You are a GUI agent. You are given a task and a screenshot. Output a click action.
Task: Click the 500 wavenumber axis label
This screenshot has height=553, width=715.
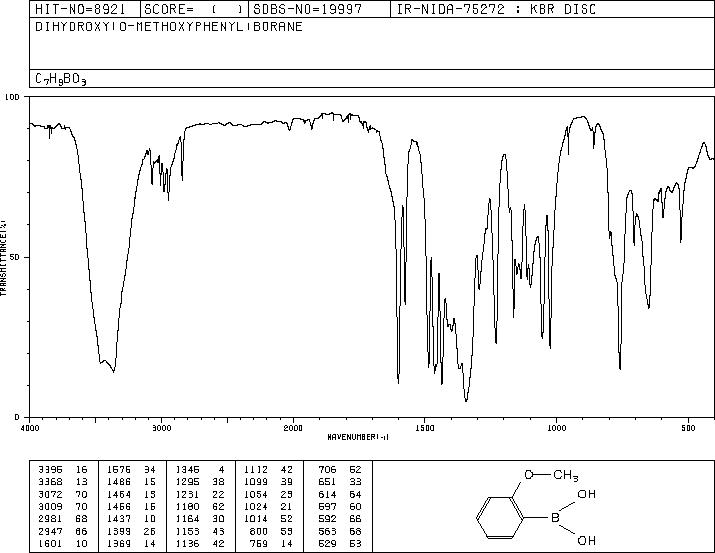(x=688, y=428)
